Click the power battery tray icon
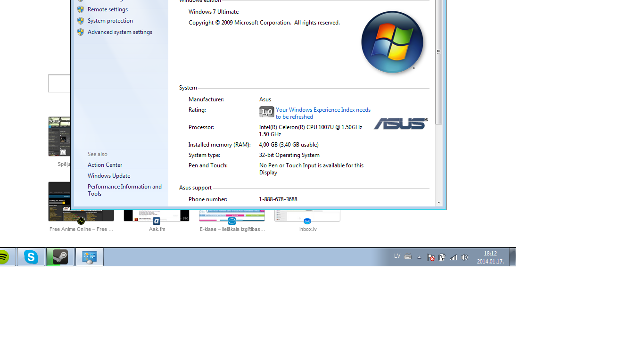The width and height of the screenshot is (644, 362). coord(442,257)
